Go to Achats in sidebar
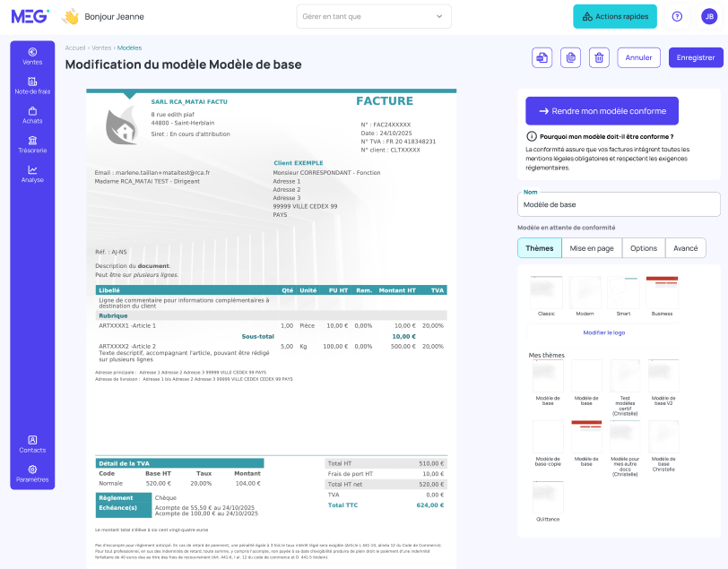The image size is (728, 569). coord(32,115)
